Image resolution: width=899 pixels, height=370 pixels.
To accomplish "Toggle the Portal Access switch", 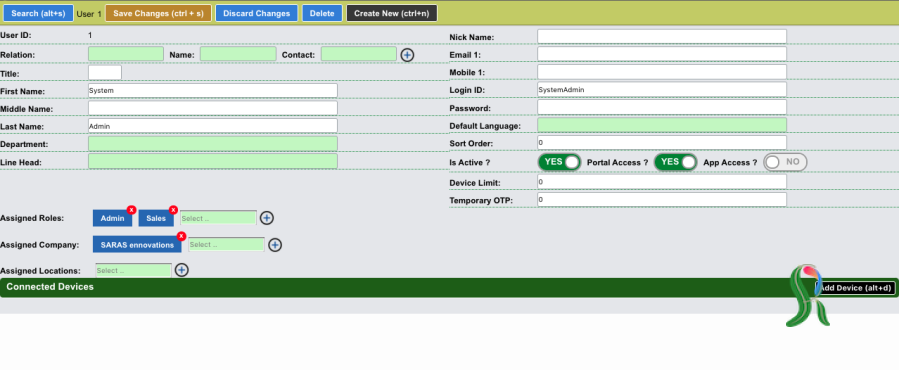I will tap(676, 162).
